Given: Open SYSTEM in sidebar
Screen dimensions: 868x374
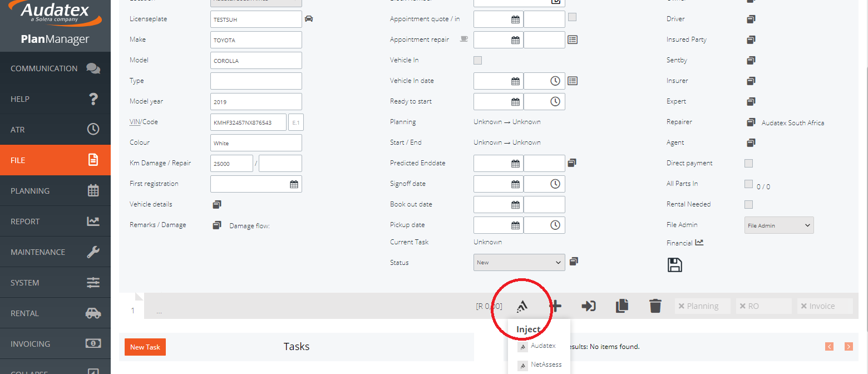Looking at the screenshot, I should tap(55, 283).
